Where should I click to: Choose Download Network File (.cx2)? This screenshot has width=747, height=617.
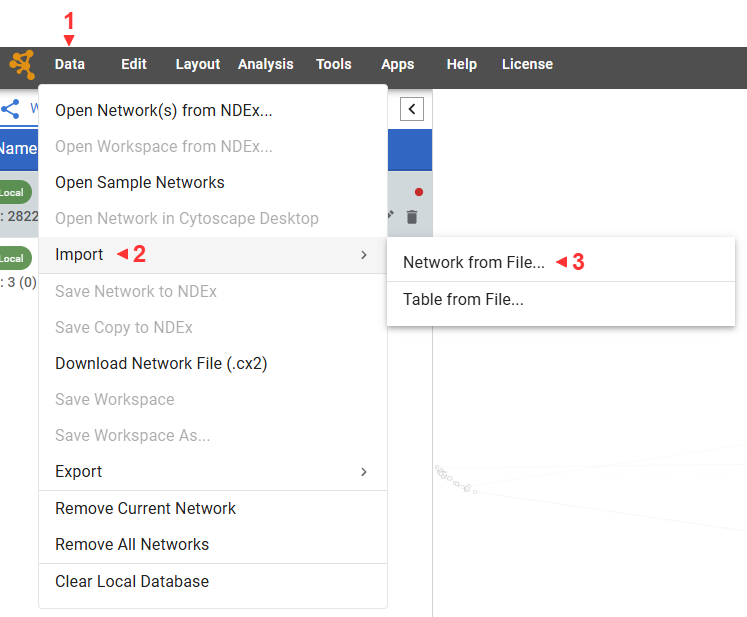(x=213, y=364)
